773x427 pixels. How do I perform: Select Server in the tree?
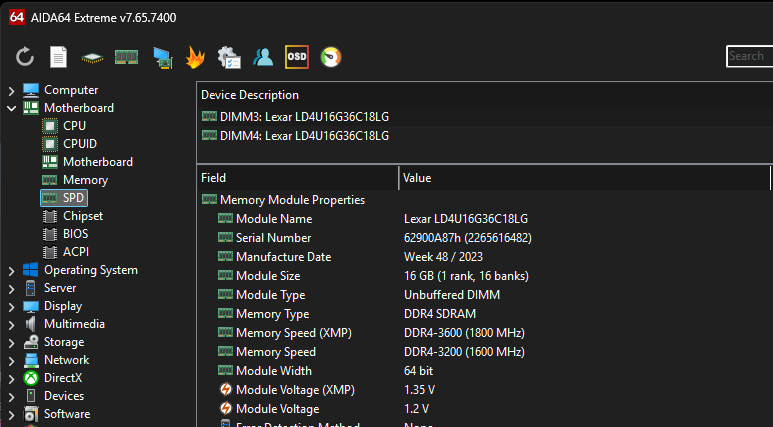click(60, 288)
